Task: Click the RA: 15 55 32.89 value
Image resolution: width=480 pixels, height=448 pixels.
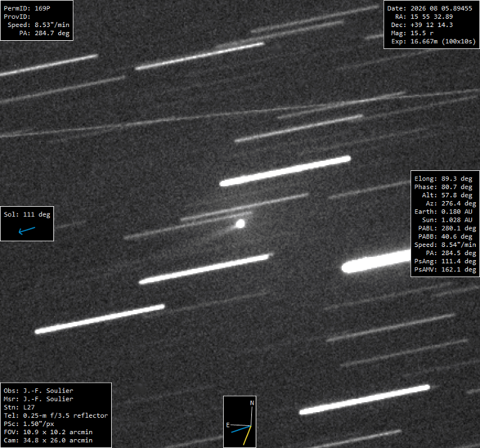Action: [423, 17]
